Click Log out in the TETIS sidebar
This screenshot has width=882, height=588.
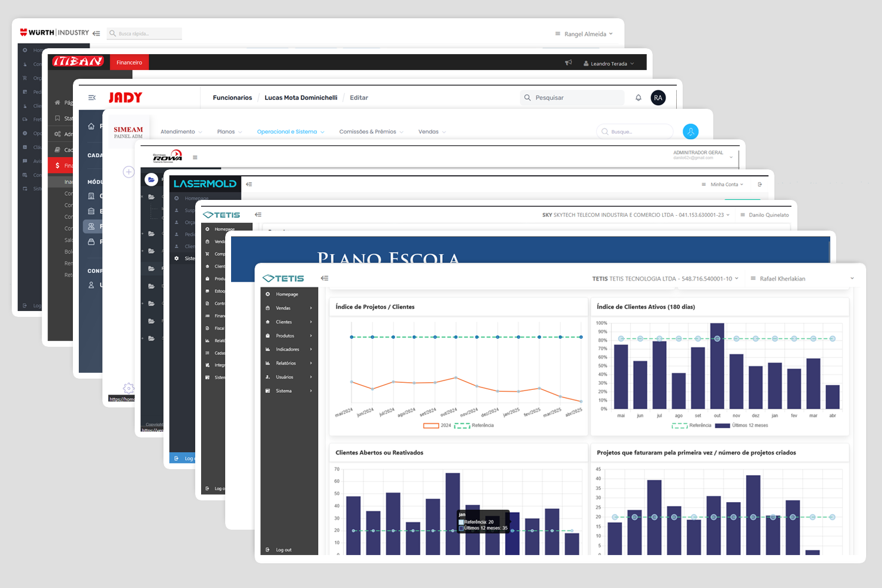click(283, 550)
